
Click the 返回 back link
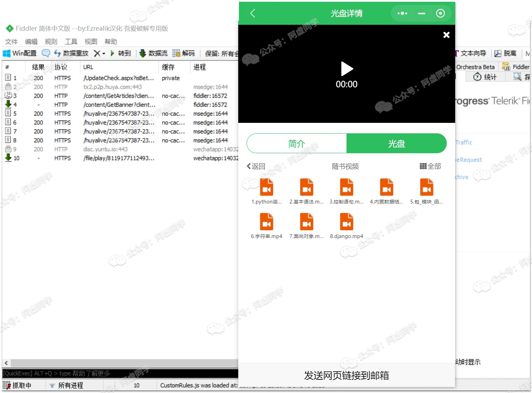256,166
